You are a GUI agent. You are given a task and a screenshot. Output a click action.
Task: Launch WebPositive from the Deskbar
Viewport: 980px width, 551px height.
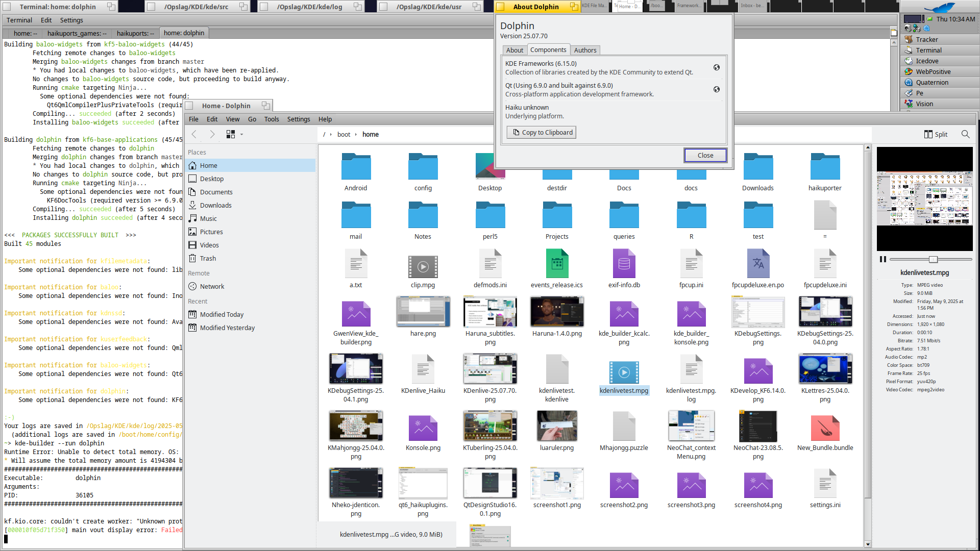[x=933, y=71]
